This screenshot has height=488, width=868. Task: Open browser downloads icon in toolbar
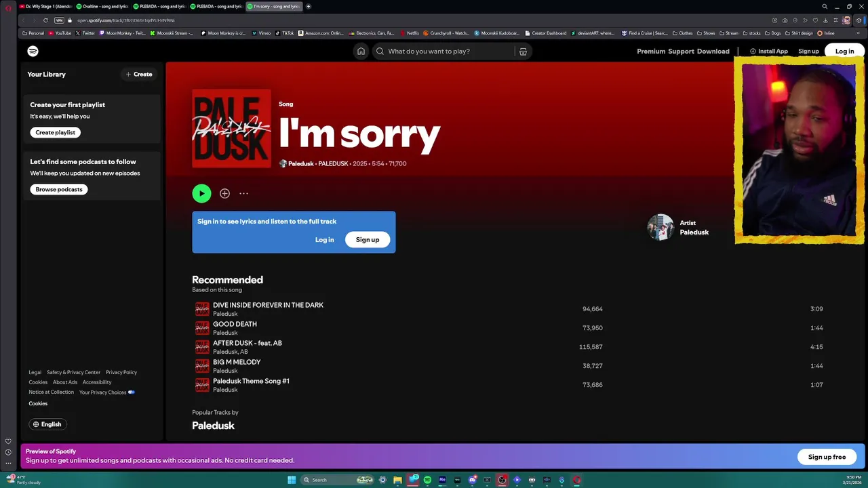coord(825,20)
